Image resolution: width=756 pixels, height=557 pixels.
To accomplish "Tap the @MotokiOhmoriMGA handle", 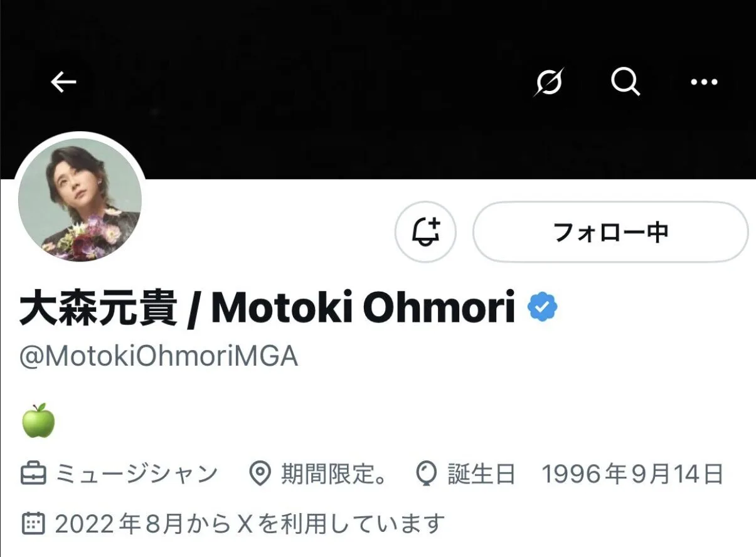I will (x=159, y=356).
